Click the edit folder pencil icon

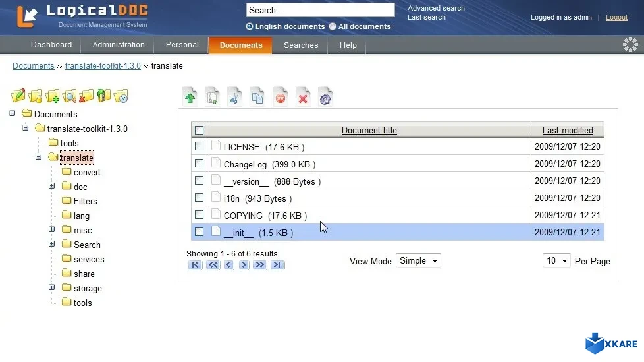(18, 96)
